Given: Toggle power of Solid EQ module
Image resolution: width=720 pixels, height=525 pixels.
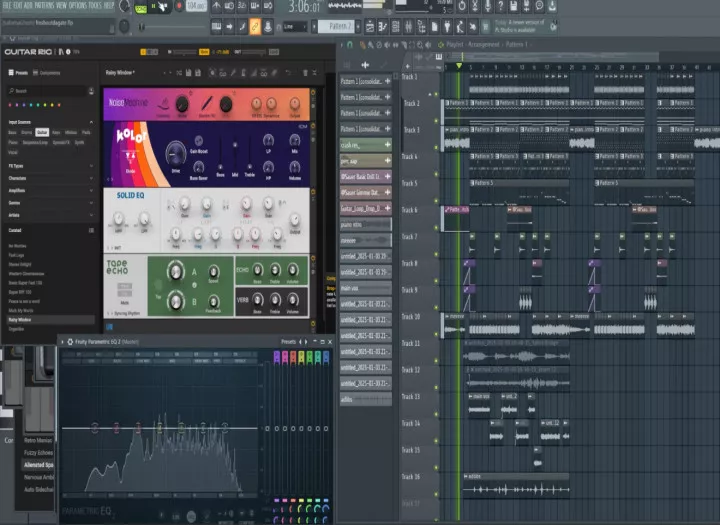Looking at the screenshot, I should pos(313,192).
